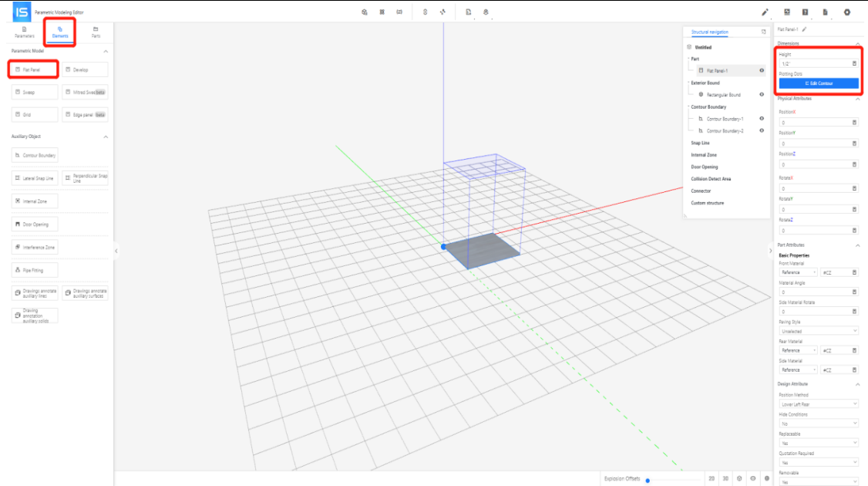Image resolution: width=868 pixels, height=486 pixels.
Task: Click the PositionX input field
Action: pos(813,122)
